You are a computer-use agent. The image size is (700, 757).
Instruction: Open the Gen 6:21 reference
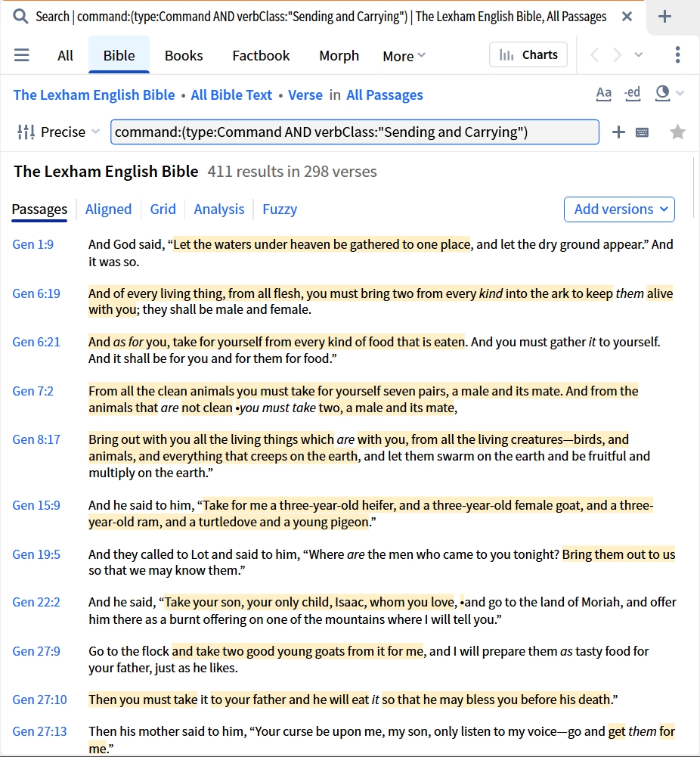pyautogui.click(x=36, y=342)
